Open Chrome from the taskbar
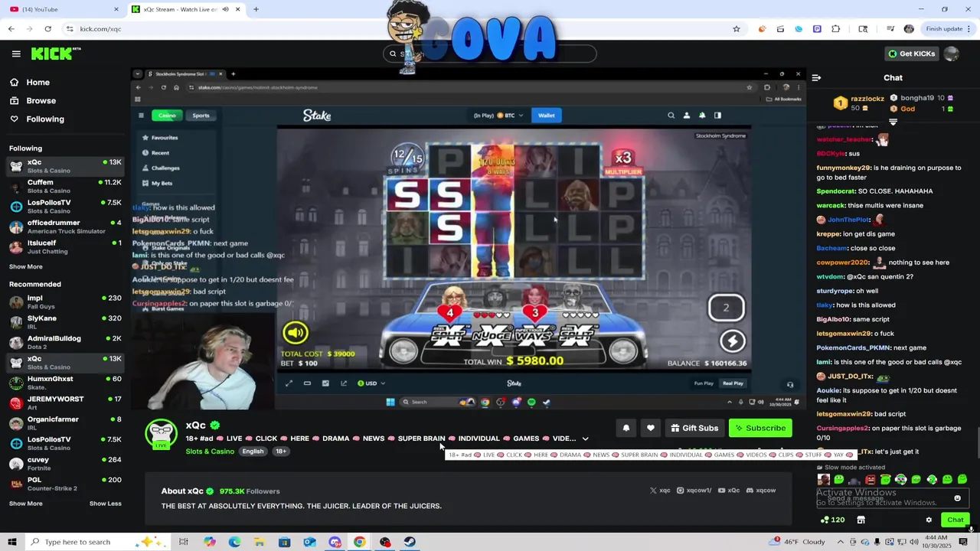Screen dimensions: 980x551 [359, 542]
